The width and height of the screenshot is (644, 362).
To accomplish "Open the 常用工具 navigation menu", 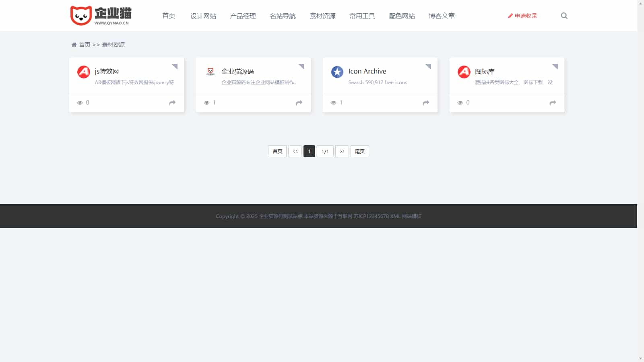I will (362, 16).
